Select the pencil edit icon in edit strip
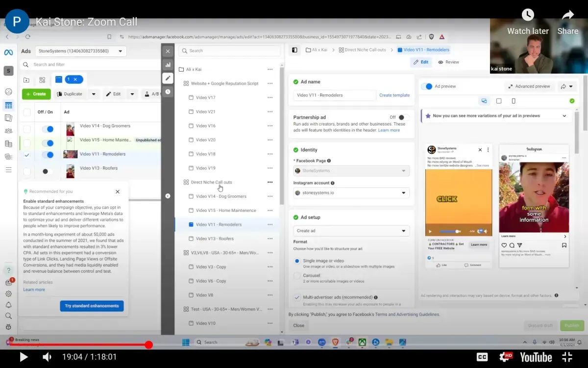The width and height of the screenshot is (588, 368). pyautogui.click(x=168, y=78)
